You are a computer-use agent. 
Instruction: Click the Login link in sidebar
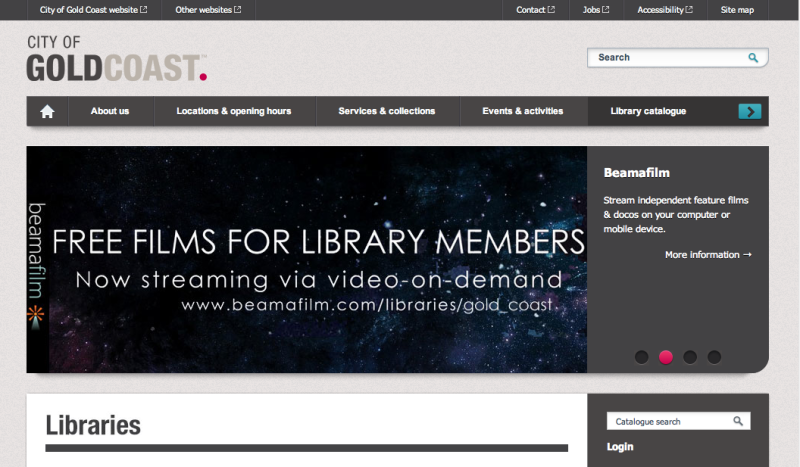(x=620, y=447)
